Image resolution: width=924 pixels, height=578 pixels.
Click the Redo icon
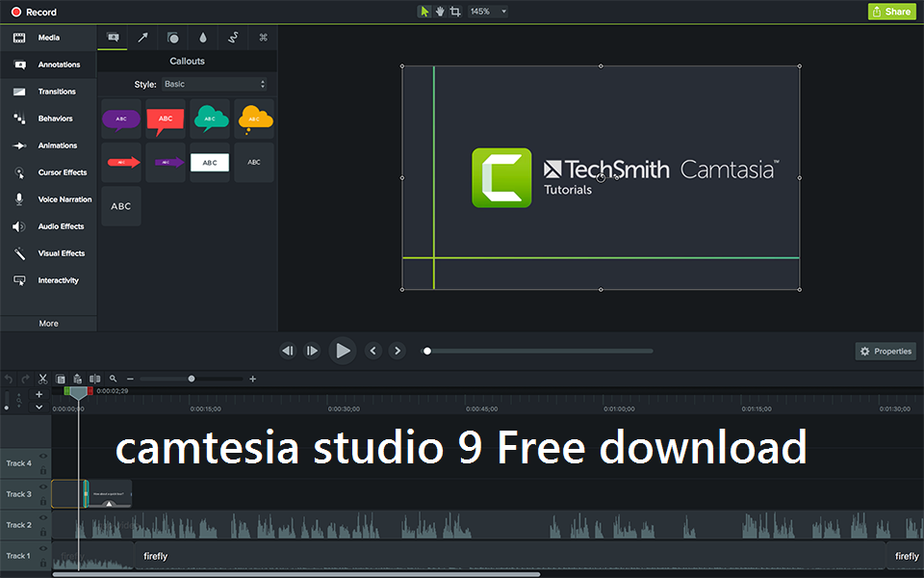[25, 379]
